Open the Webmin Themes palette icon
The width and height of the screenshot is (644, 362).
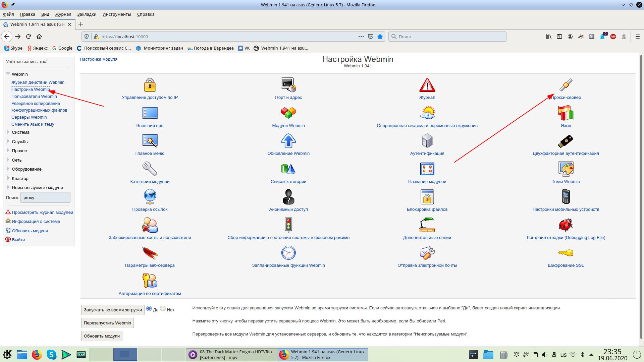coord(566,169)
